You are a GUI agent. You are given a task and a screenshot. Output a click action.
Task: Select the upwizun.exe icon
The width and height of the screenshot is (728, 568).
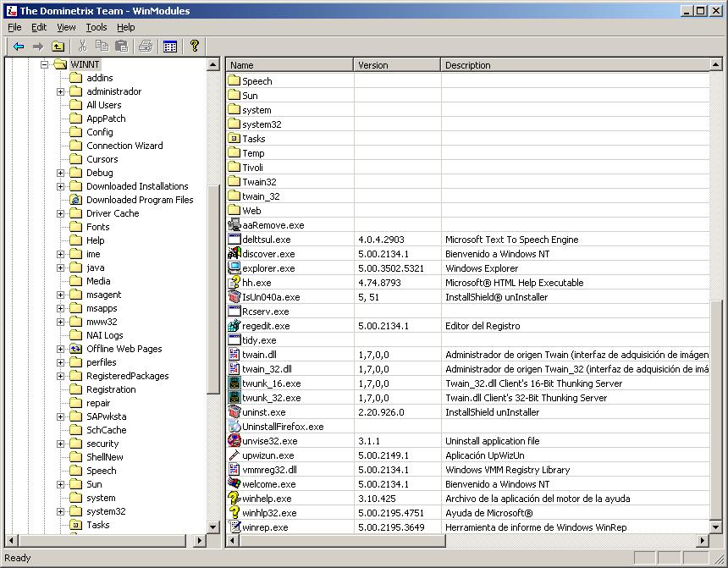(x=234, y=455)
